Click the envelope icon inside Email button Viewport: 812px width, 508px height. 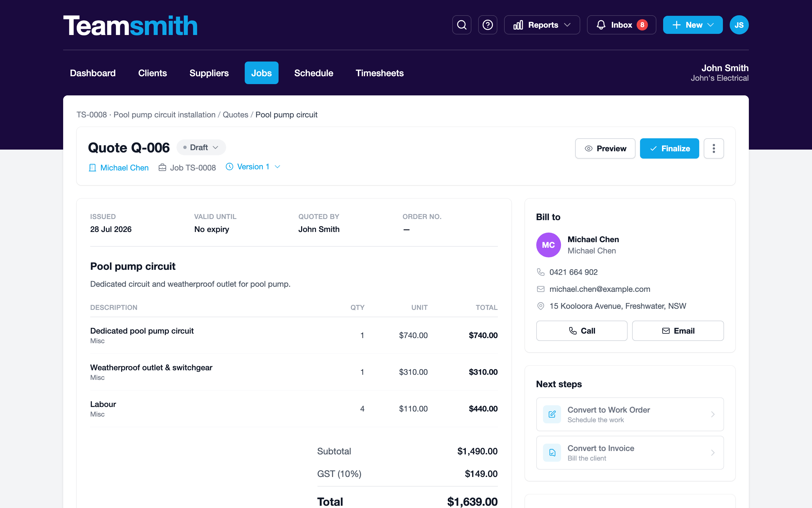(666, 331)
